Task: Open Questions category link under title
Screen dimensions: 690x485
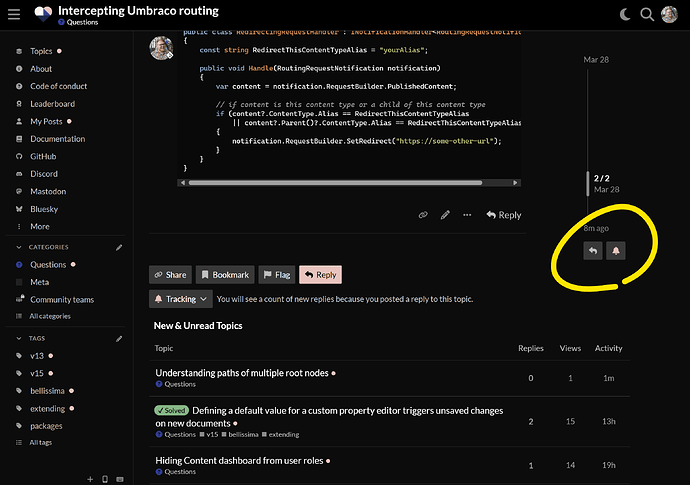Action: pyautogui.click(x=78, y=22)
